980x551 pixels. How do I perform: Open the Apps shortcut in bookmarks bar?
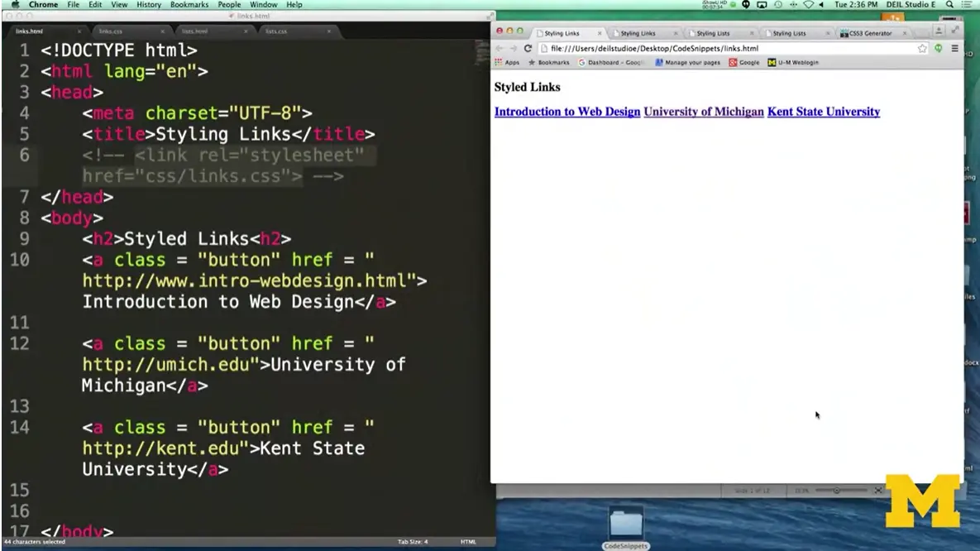(x=507, y=63)
